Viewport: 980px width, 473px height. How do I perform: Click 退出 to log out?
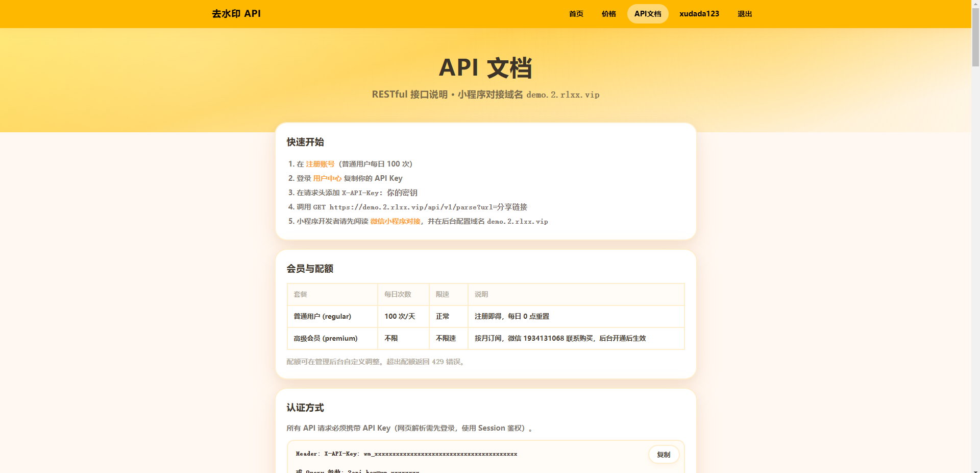tap(745, 14)
